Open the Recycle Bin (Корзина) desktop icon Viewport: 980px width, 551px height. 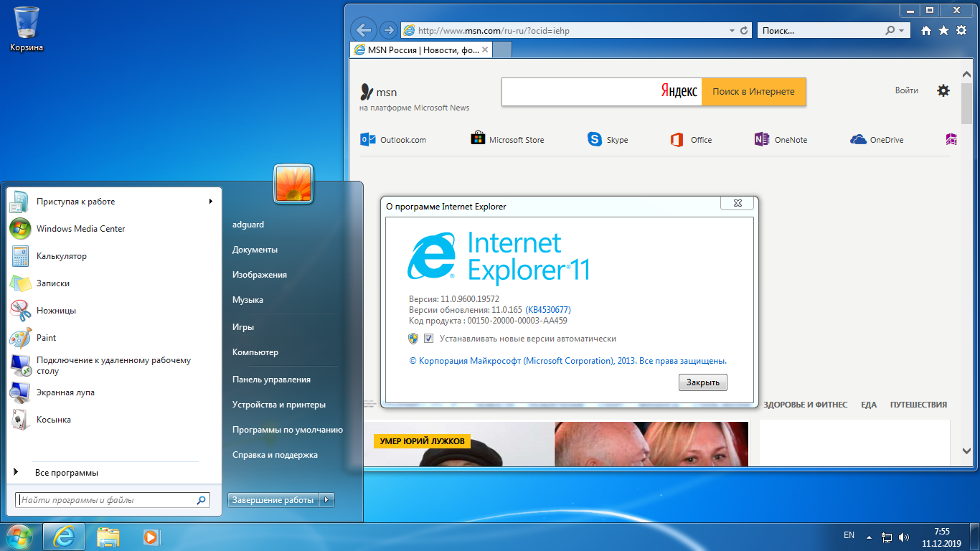(x=27, y=29)
